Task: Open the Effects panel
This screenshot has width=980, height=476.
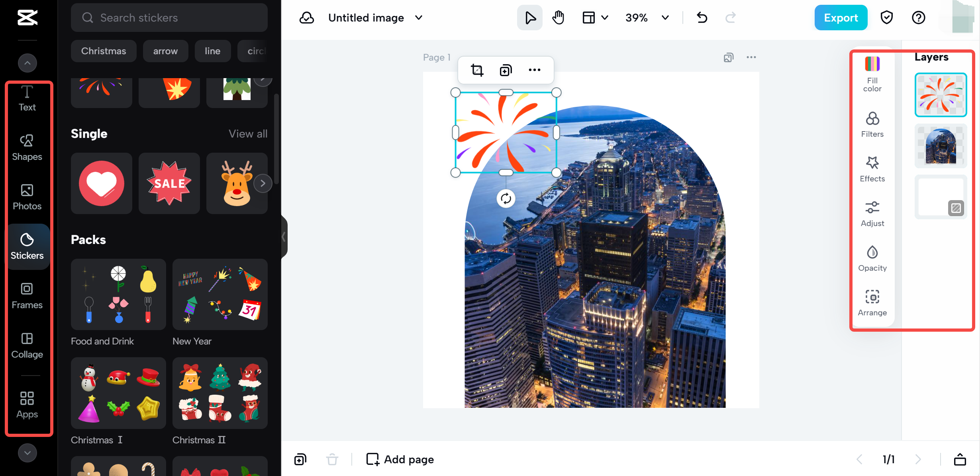Action: pyautogui.click(x=872, y=169)
